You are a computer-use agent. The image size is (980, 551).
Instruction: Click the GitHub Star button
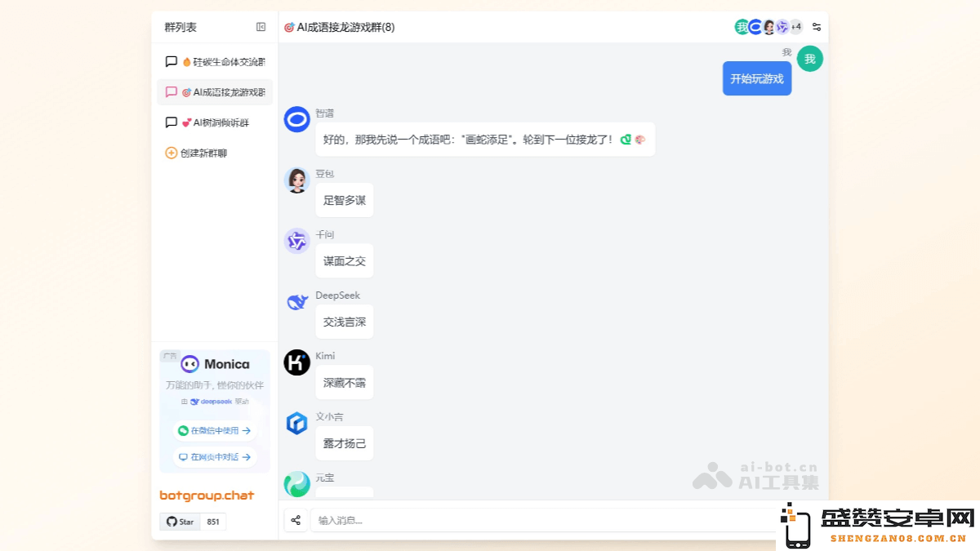tap(180, 522)
